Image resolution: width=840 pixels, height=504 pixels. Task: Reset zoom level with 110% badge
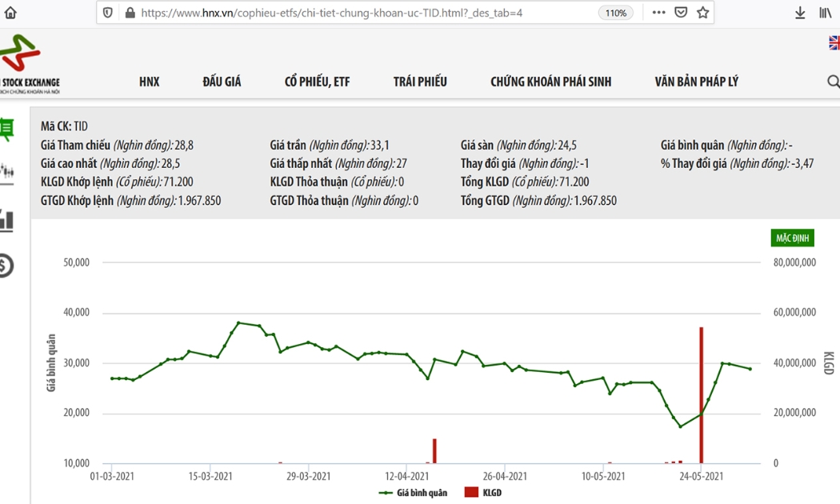point(615,13)
